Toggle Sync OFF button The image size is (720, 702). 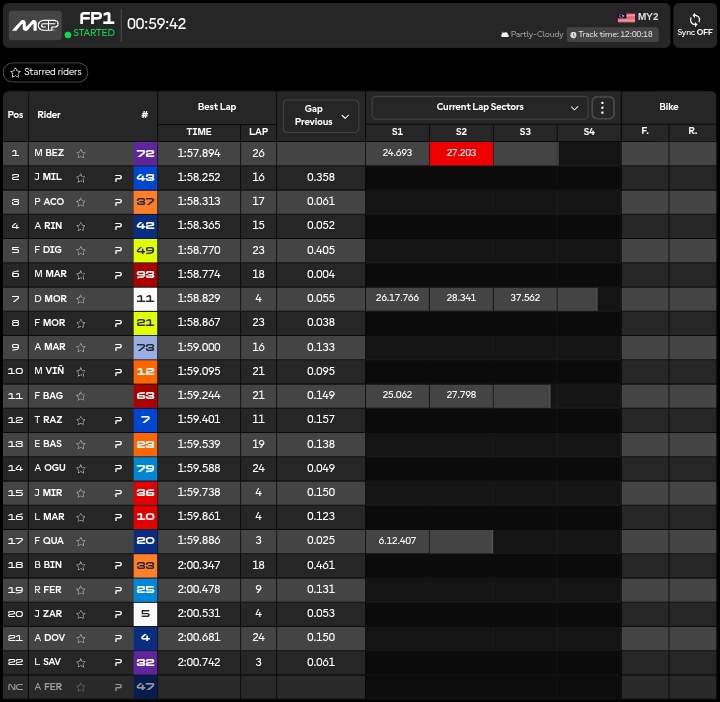(x=695, y=25)
